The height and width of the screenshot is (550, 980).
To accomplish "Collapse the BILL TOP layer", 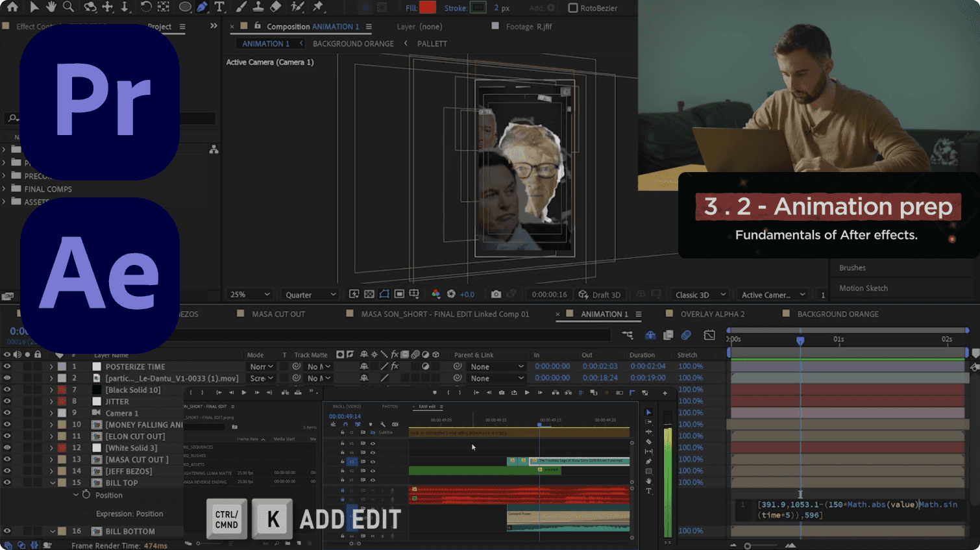I will 53,482.
